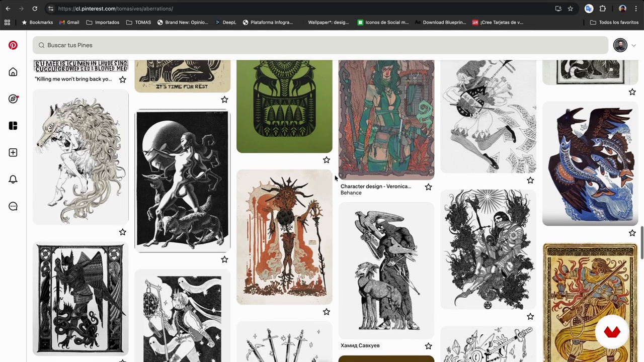Open the "Character design - Veronica..." title
The image size is (644, 362).
pyautogui.click(x=376, y=186)
